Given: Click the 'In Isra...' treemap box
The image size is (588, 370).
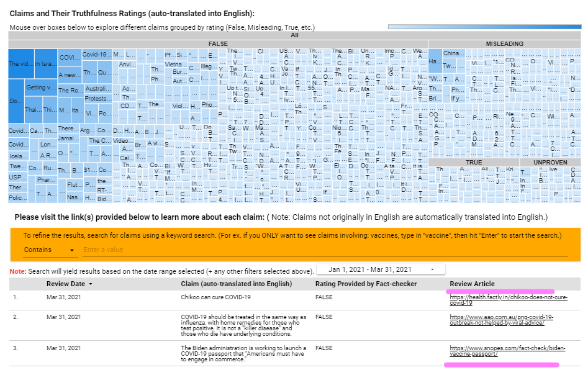Looking at the screenshot, I should (x=45, y=63).
